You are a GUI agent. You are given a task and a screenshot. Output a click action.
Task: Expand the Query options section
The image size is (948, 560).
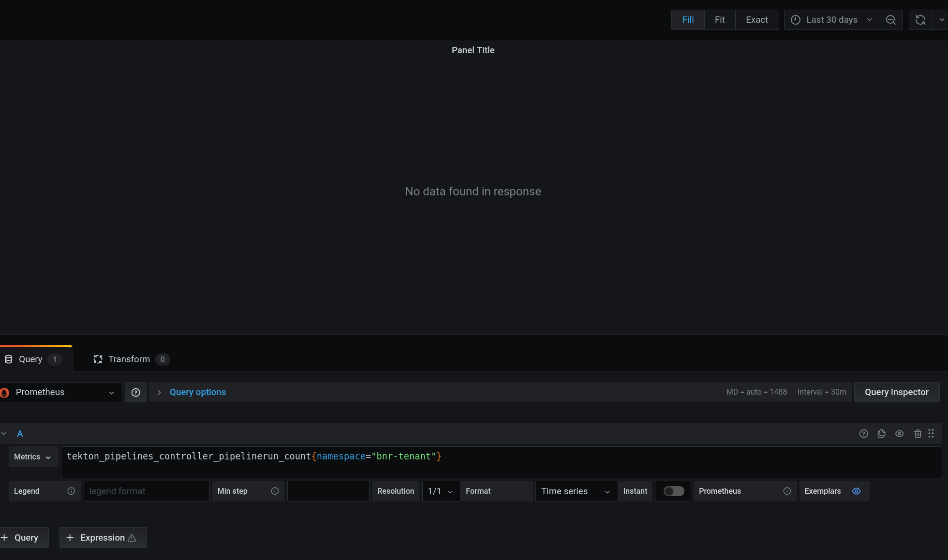(x=197, y=392)
